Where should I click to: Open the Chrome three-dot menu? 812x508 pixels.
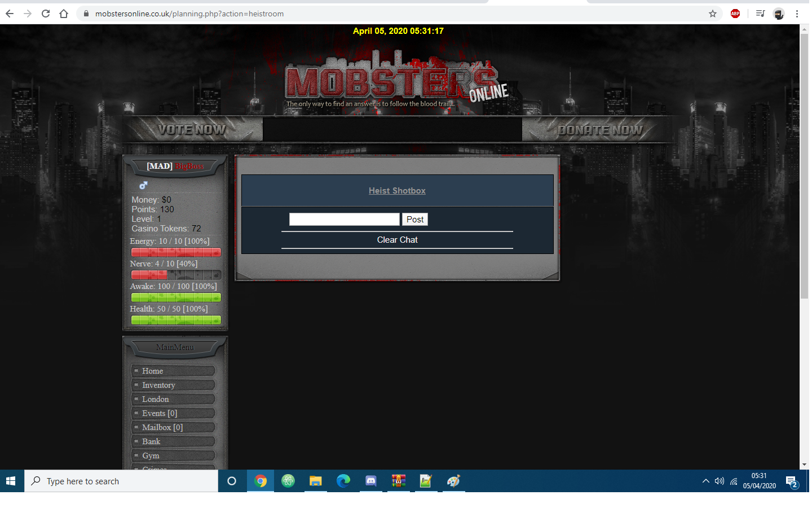click(x=797, y=14)
